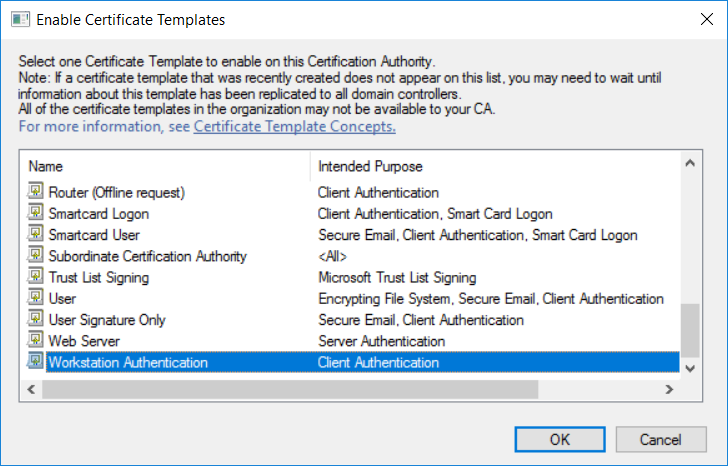Dismiss the dialog with Cancel

[661, 439]
